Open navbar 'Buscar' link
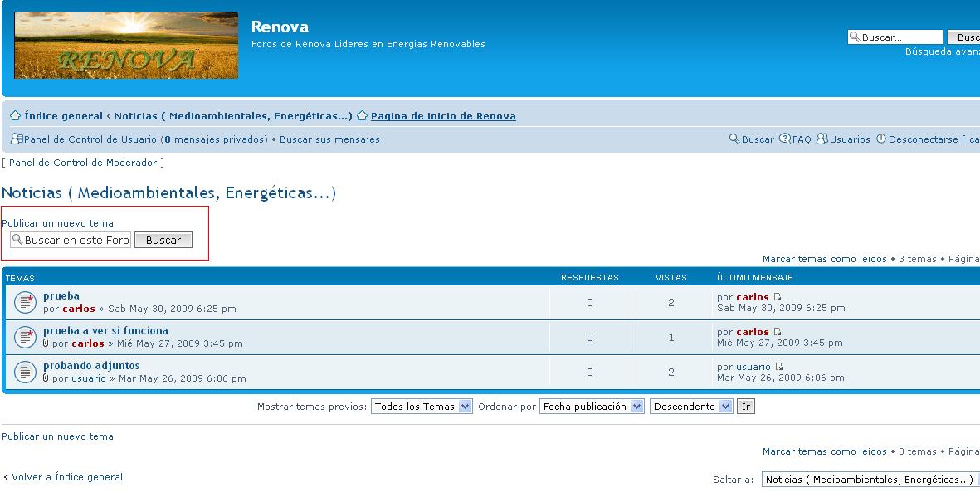The image size is (980, 492). click(x=758, y=139)
